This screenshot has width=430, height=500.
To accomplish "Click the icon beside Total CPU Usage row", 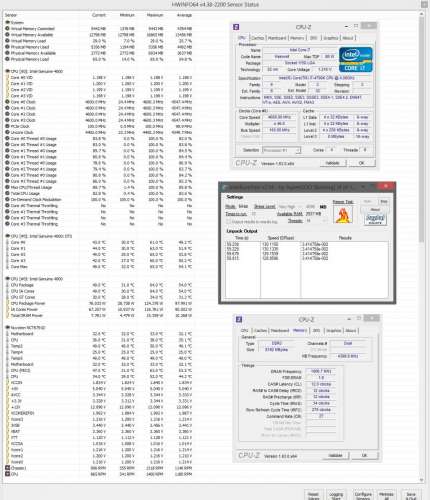I will pyautogui.click(x=7, y=193).
